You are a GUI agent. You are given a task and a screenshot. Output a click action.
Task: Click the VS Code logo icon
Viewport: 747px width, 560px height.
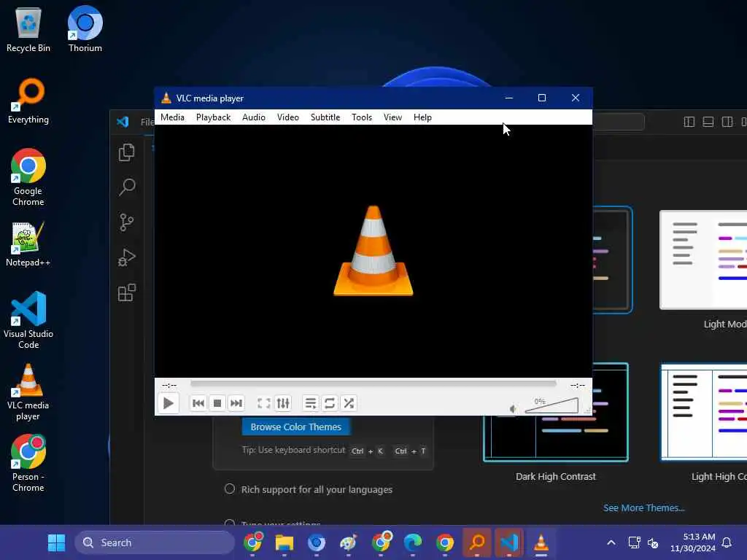[123, 122]
